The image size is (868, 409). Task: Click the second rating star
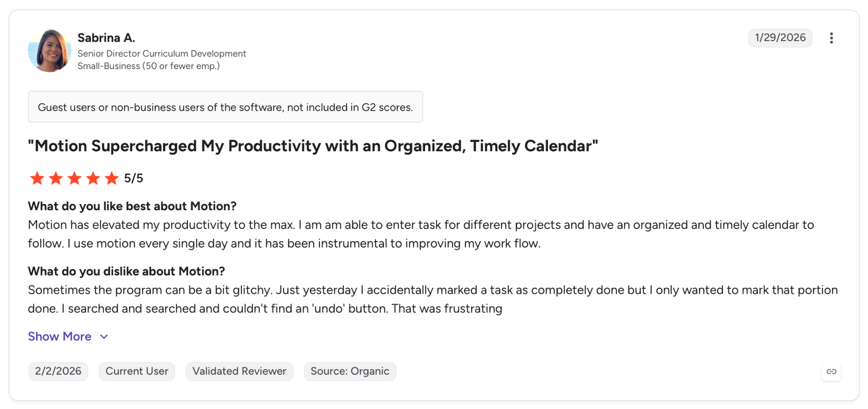coord(56,178)
